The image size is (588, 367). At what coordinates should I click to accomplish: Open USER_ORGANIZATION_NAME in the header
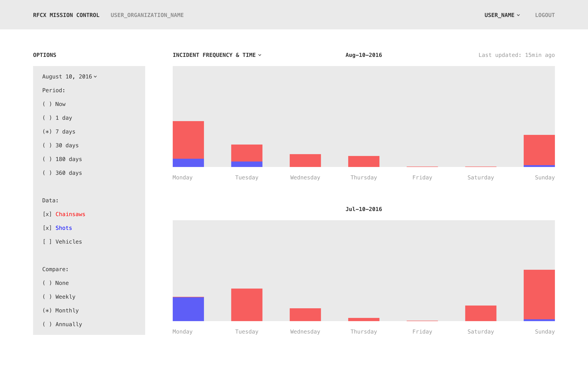pyautogui.click(x=147, y=15)
